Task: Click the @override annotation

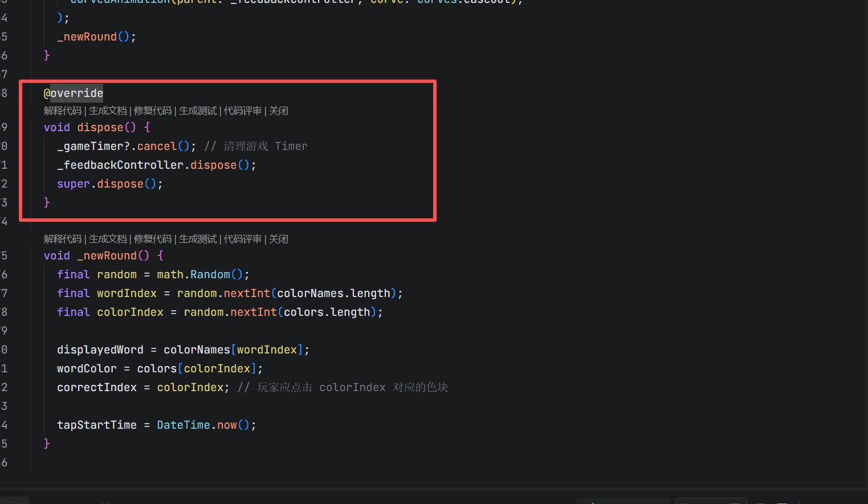Action: 74,93
